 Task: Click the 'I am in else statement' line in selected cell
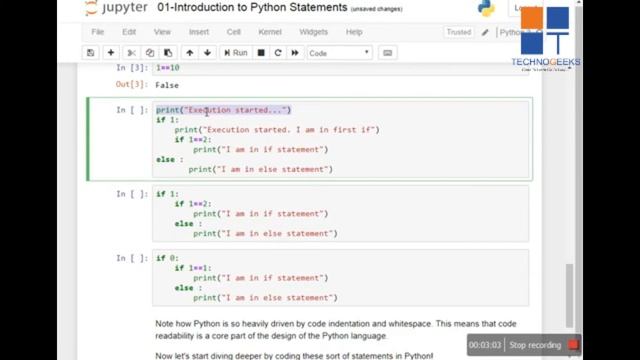coord(260,169)
